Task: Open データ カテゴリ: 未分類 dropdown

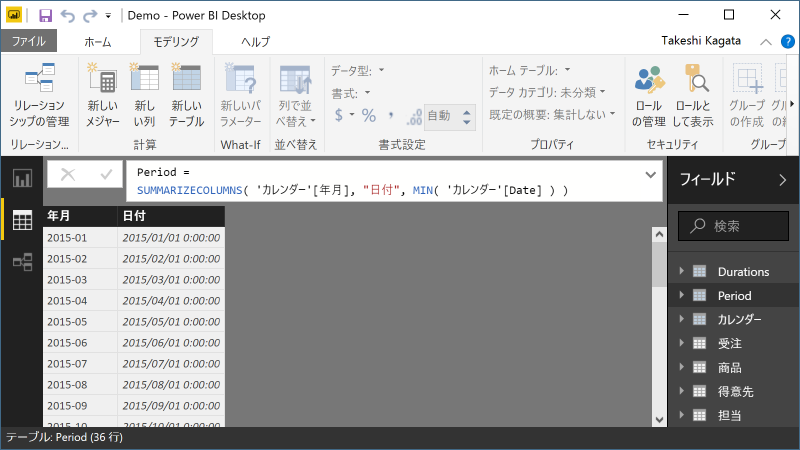Action: 547,92
